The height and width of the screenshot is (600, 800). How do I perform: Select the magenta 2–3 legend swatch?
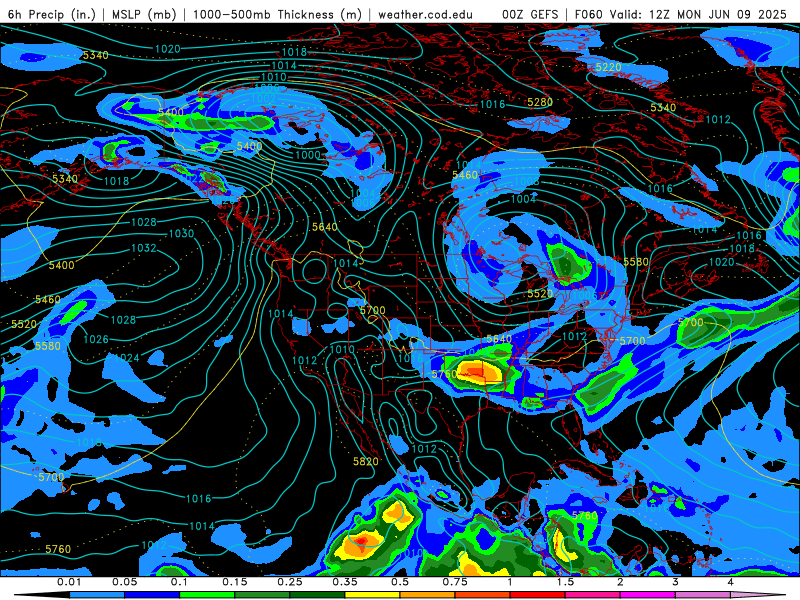point(648,595)
